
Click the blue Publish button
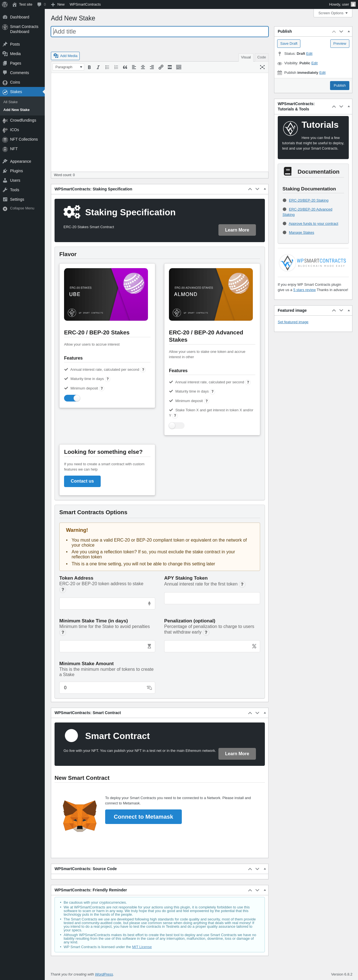[339, 86]
